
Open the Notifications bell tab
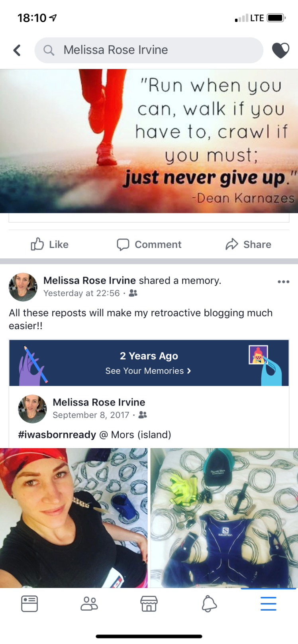click(x=209, y=604)
